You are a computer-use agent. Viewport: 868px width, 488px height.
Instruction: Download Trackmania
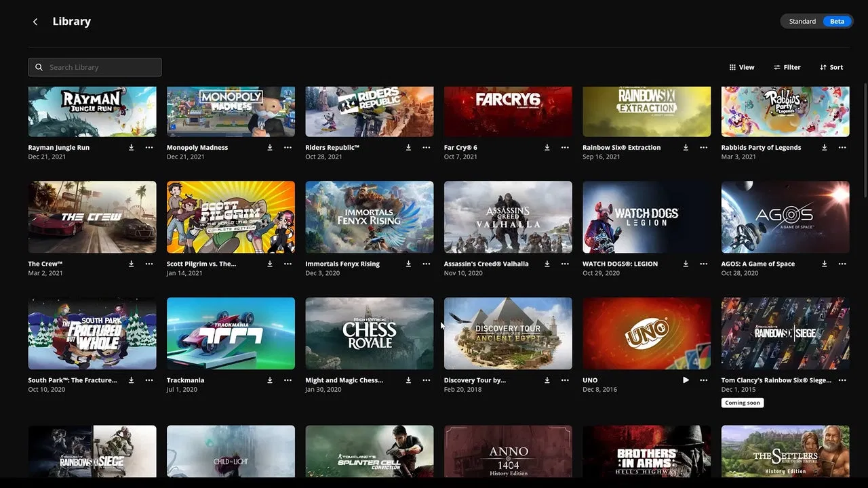click(269, 380)
